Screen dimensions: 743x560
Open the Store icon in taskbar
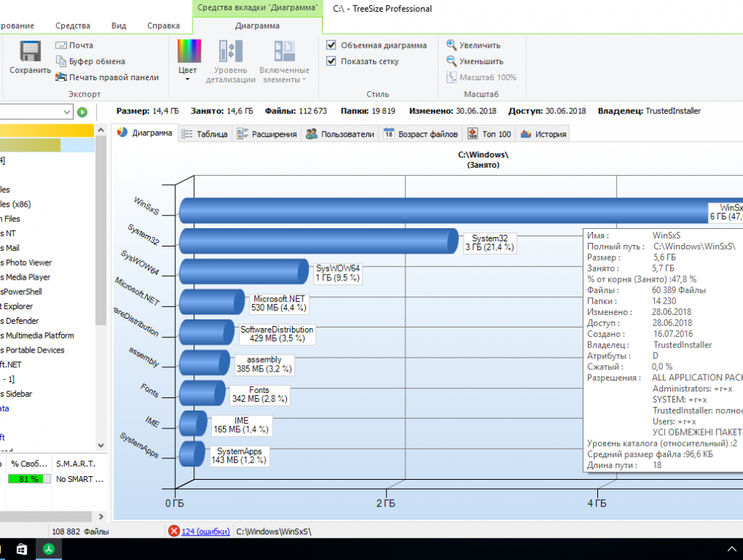(x=21, y=549)
